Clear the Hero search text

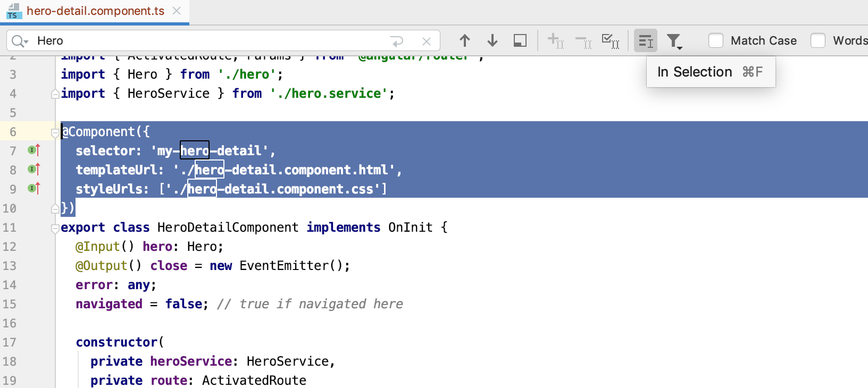pyautogui.click(x=426, y=41)
